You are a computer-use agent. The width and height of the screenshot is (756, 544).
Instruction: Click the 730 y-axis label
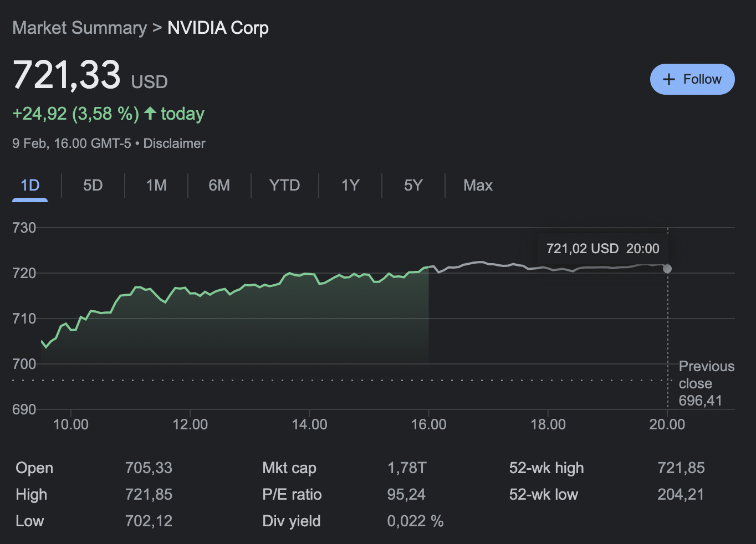click(x=24, y=228)
